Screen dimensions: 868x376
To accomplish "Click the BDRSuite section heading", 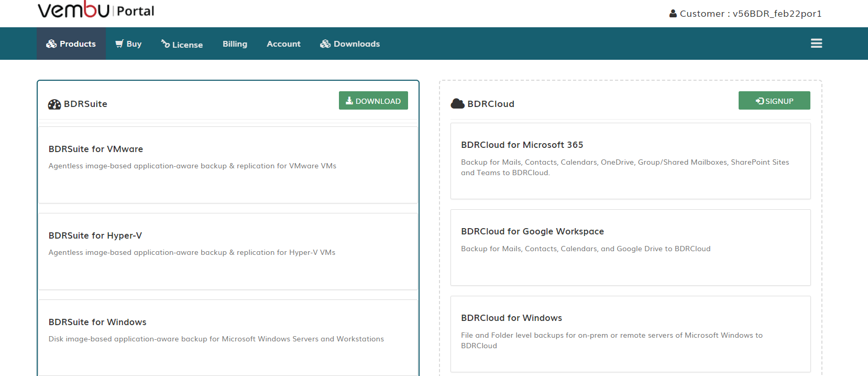I will click(85, 104).
